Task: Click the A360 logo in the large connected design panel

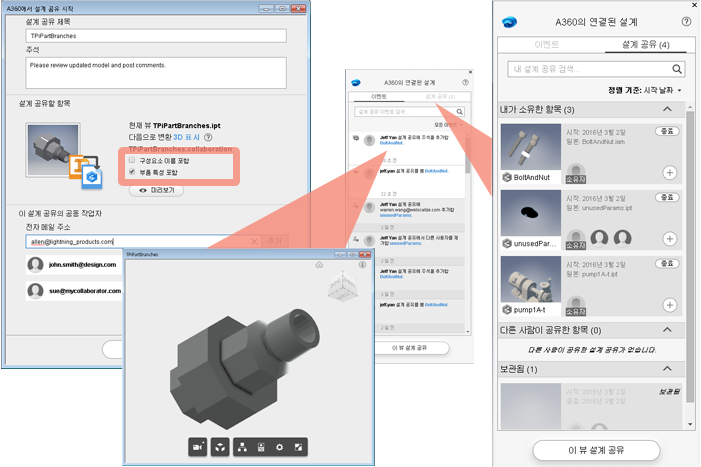Action: point(510,22)
